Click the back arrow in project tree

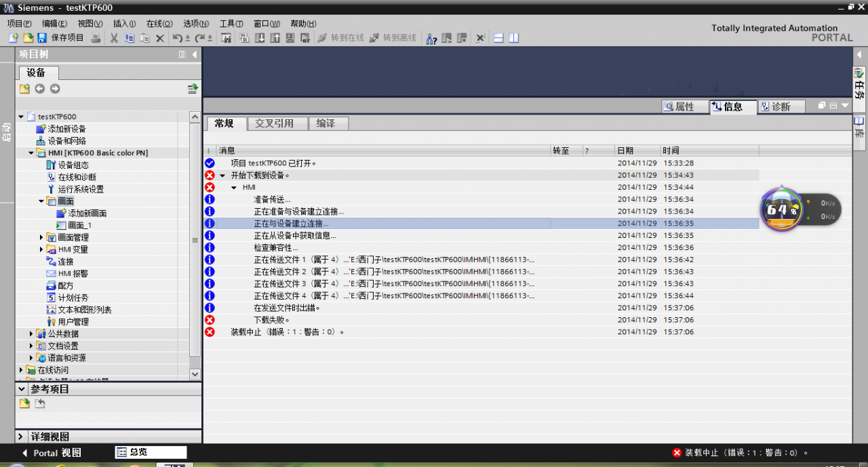coord(40,89)
